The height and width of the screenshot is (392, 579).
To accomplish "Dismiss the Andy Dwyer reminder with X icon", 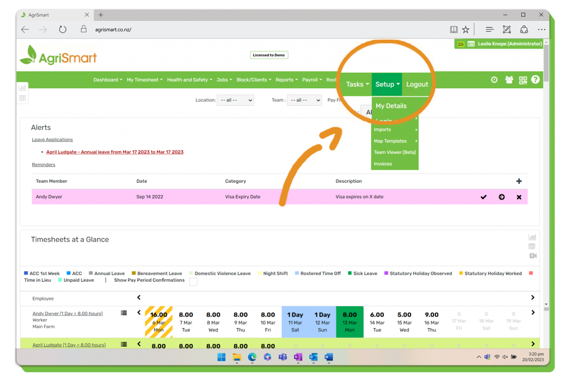I will pos(518,197).
